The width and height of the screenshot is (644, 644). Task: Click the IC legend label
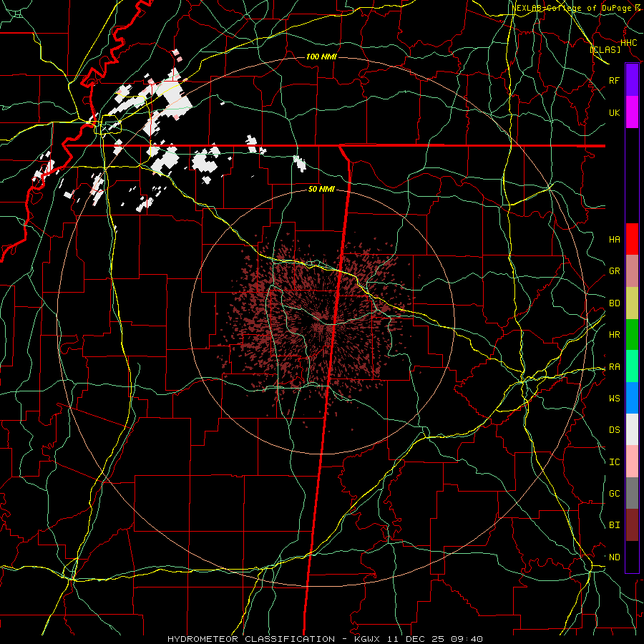click(615, 462)
